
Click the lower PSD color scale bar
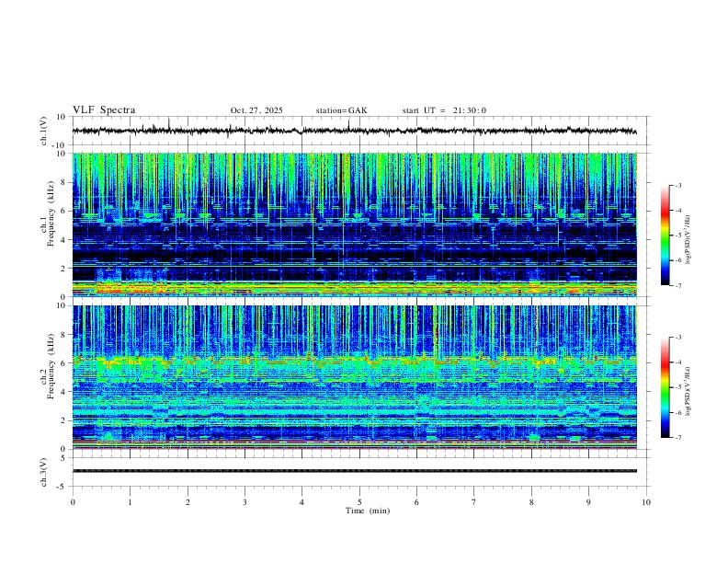pos(665,387)
